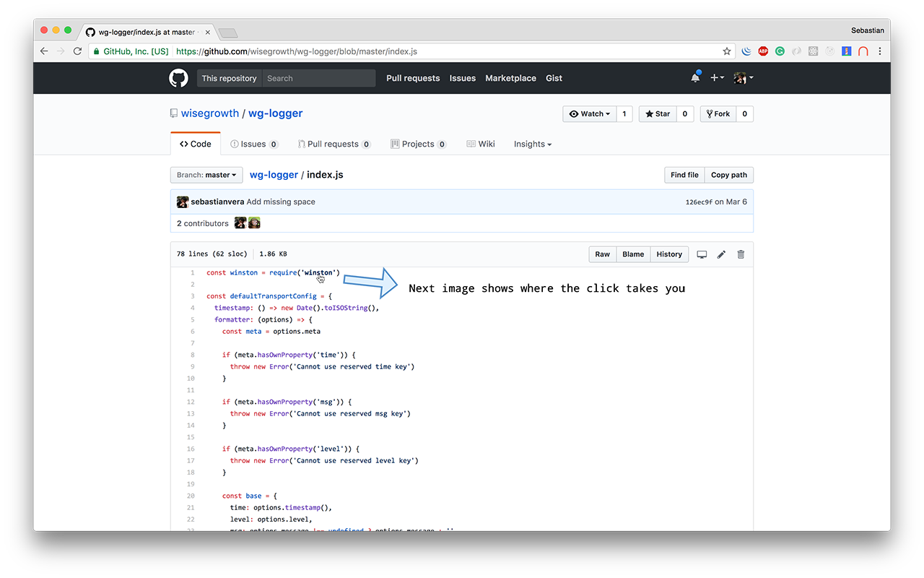Click the stargazers count 0
The height and width of the screenshot is (578, 924).
point(685,113)
